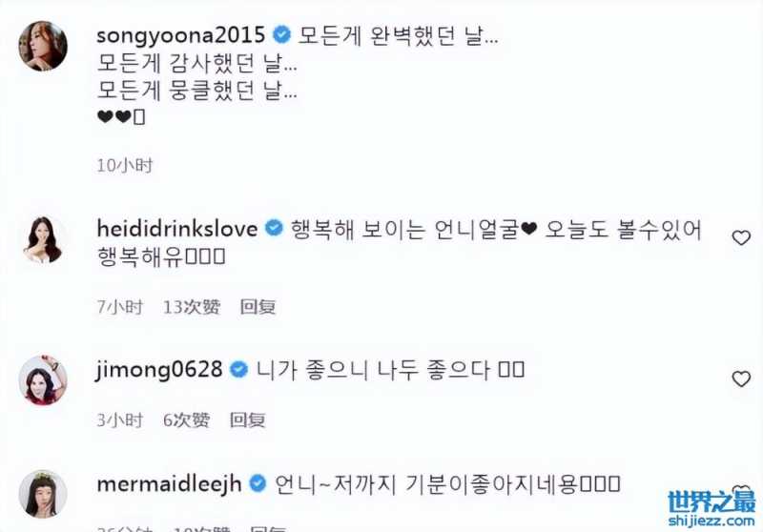Click the shijiezz.com watermark logo
The image size is (763, 532).
pyautogui.click(x=711, y=507)
